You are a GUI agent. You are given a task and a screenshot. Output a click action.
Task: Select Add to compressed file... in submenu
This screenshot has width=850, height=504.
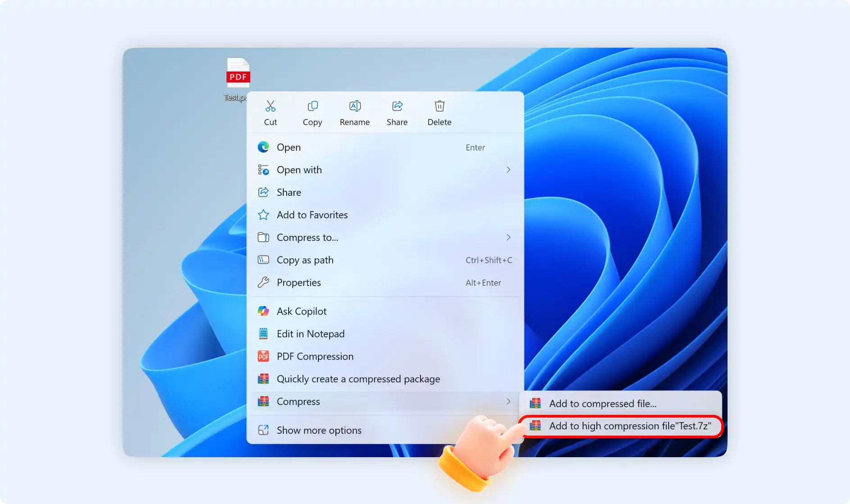coord(620,403)
